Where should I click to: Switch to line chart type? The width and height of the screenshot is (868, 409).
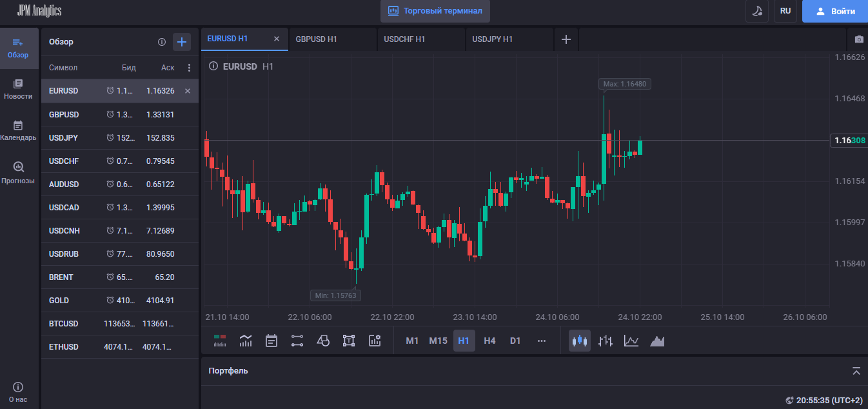tap(631, 341)
